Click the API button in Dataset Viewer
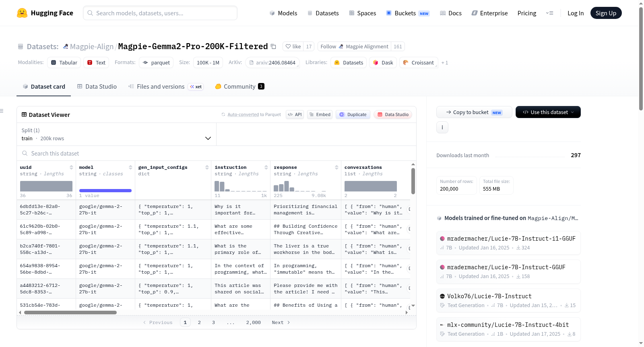The width and height of the screenshot is (644, 347). click(295, 114)
